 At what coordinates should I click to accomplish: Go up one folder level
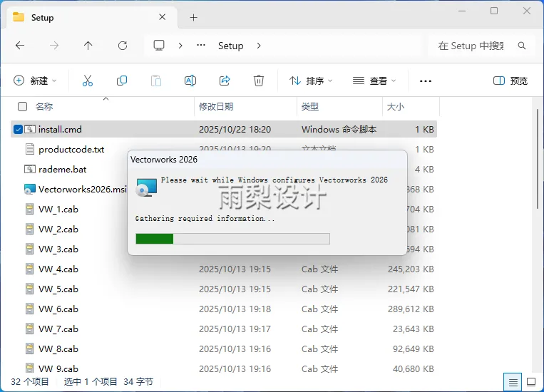pos(88,46)
